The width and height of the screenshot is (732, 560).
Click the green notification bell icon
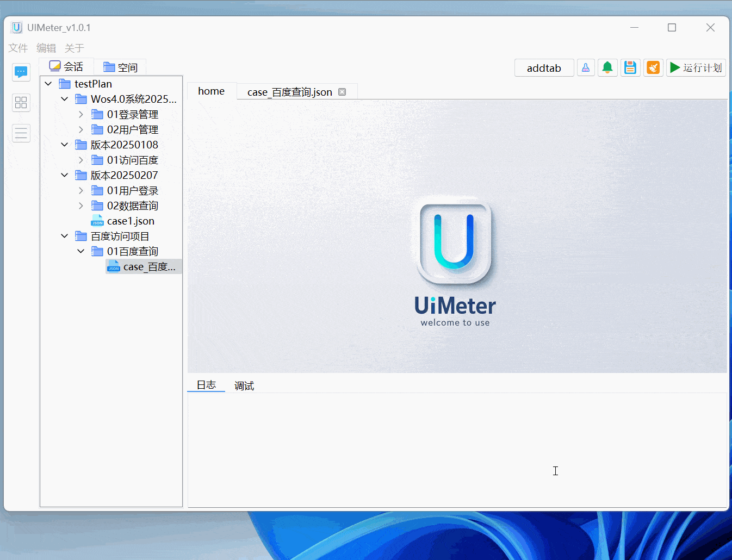(x=607, y=67)
